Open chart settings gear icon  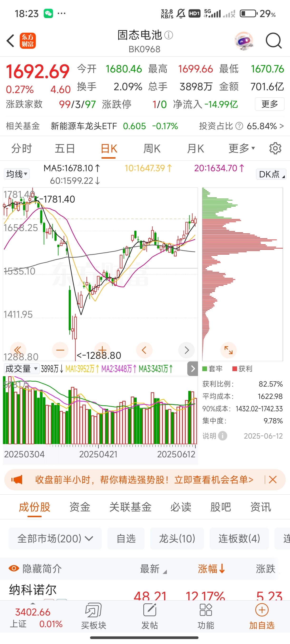[275, 148]
